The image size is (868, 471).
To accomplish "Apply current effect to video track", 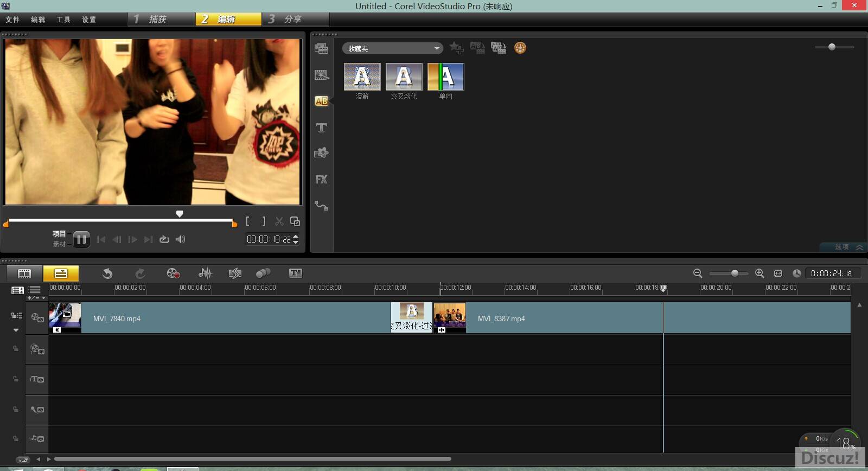I will coord(477,48).
